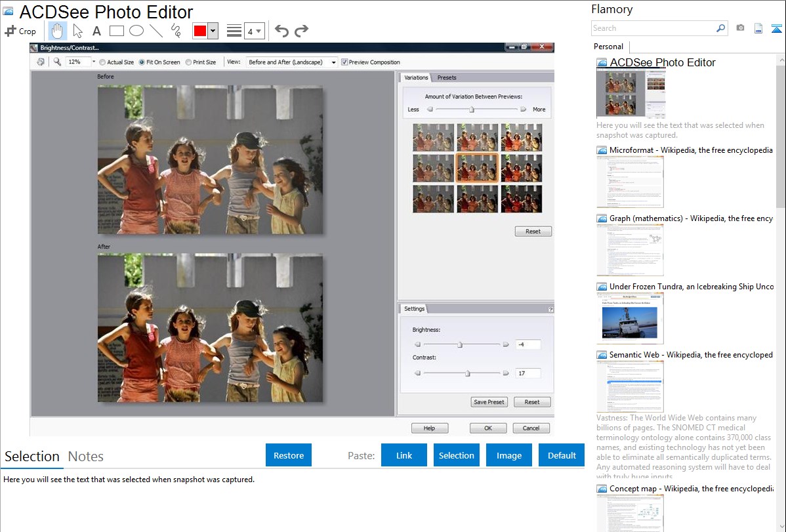Viewport: 786px width, 532px height.
Task: Open the Before and After view dropdown
Action: click(x=292, y=62)
